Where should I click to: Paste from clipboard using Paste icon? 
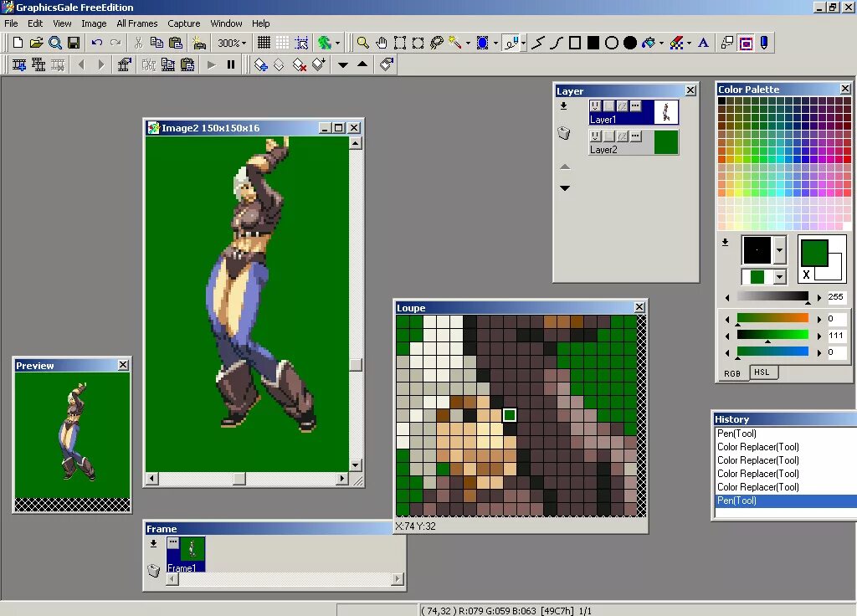click(x=176, y=43)
